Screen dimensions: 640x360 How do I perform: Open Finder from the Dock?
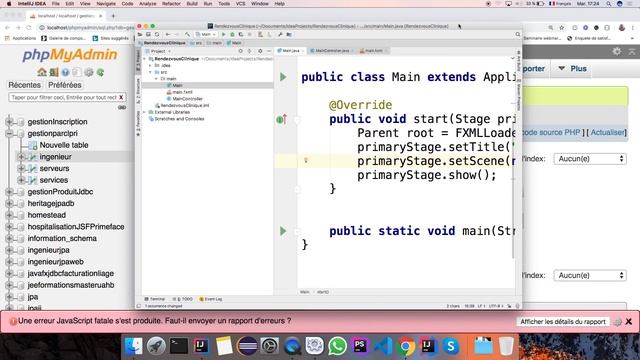[133, 346]
